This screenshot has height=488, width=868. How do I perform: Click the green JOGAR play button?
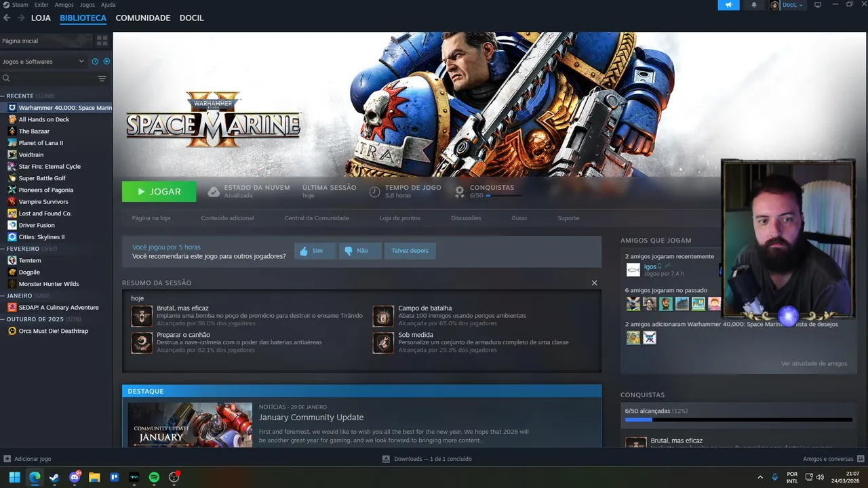coord(159,192)
